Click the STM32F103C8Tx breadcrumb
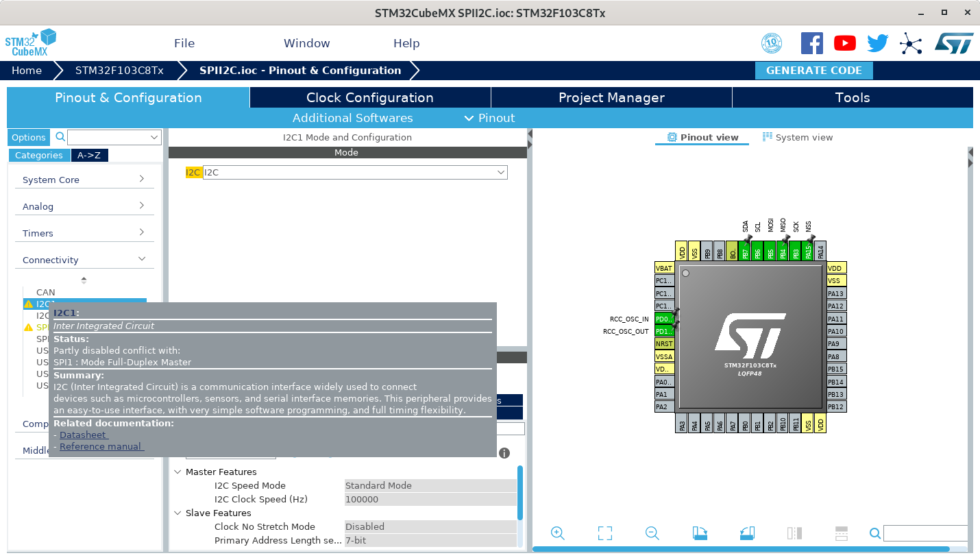Screen dimensions: 980x560 point(119,71)
